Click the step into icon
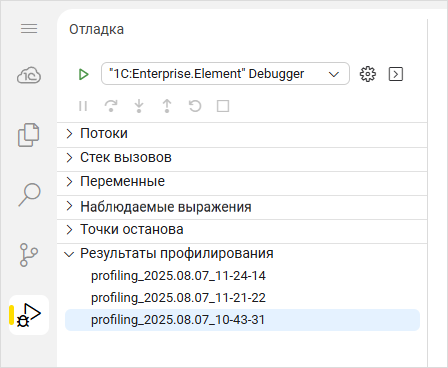448x368 pixels. 139,106
